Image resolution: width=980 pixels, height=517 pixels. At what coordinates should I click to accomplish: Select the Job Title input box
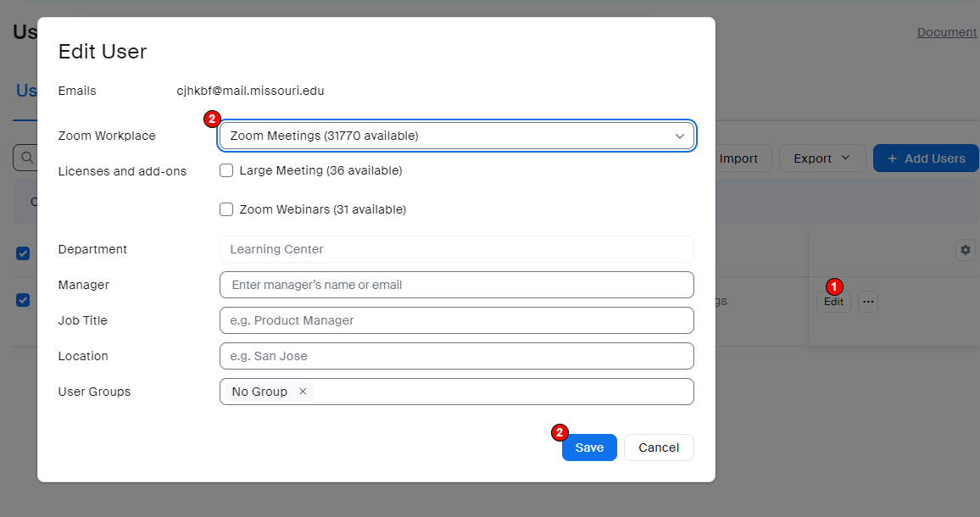coord(457,320)
